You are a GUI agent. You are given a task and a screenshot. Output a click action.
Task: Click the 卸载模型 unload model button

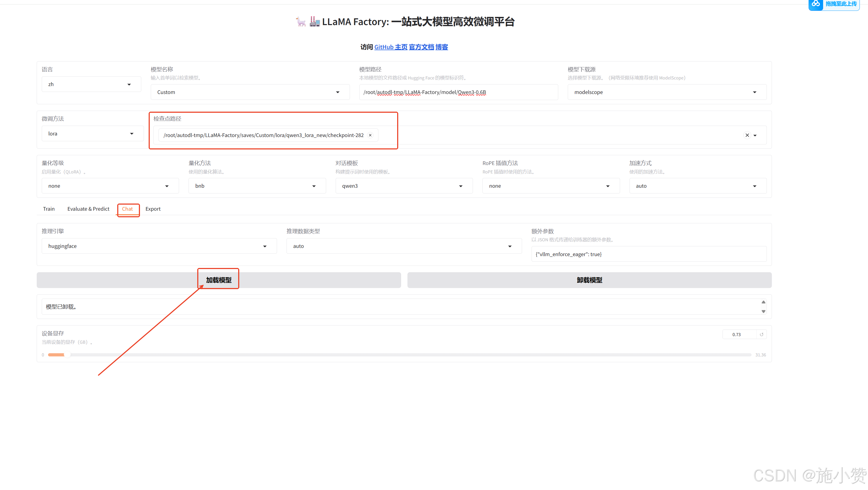tap(589, 280)
